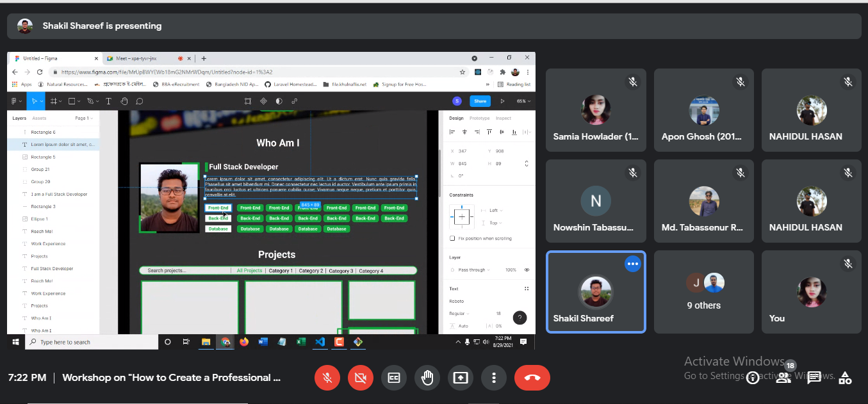Turn on the camera in Meet
This screenshot has width=868, height=404.
click(x=361, y=378)
